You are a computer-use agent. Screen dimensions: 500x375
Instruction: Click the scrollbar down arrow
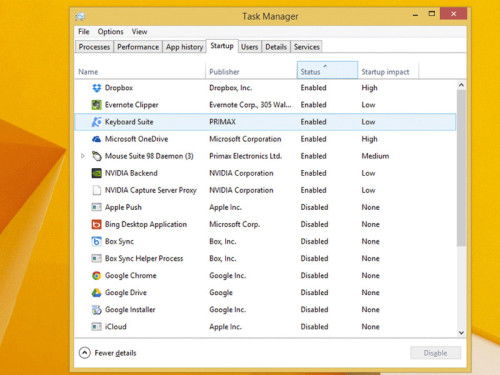click(x=461, y=333)
